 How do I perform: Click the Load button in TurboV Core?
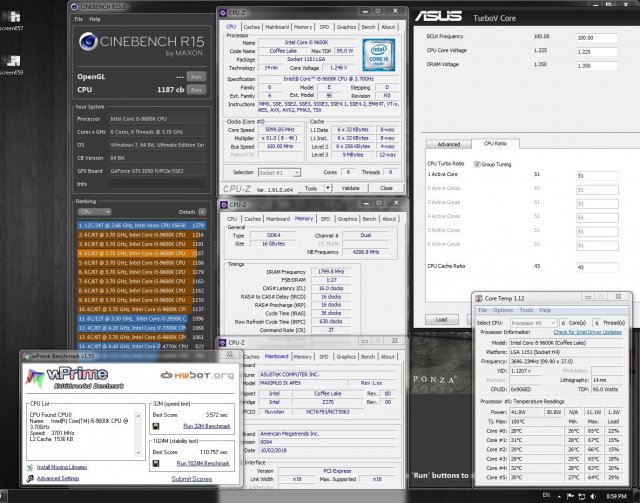[x=441, y=319]
